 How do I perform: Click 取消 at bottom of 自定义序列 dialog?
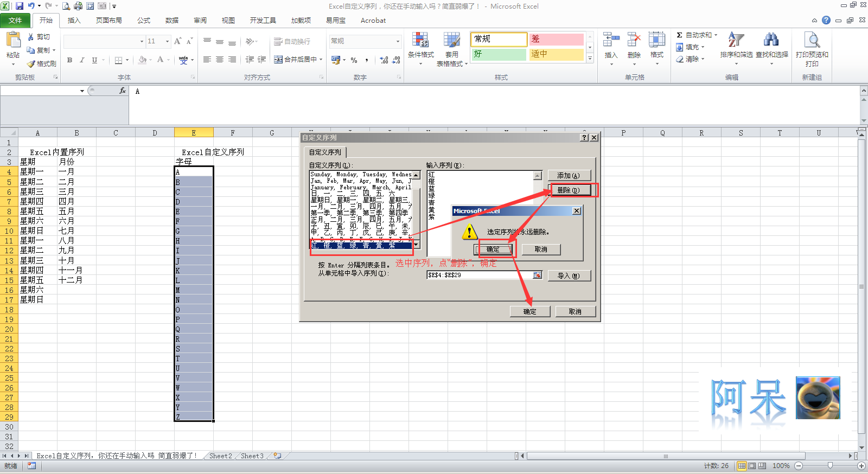coord(575,312)
